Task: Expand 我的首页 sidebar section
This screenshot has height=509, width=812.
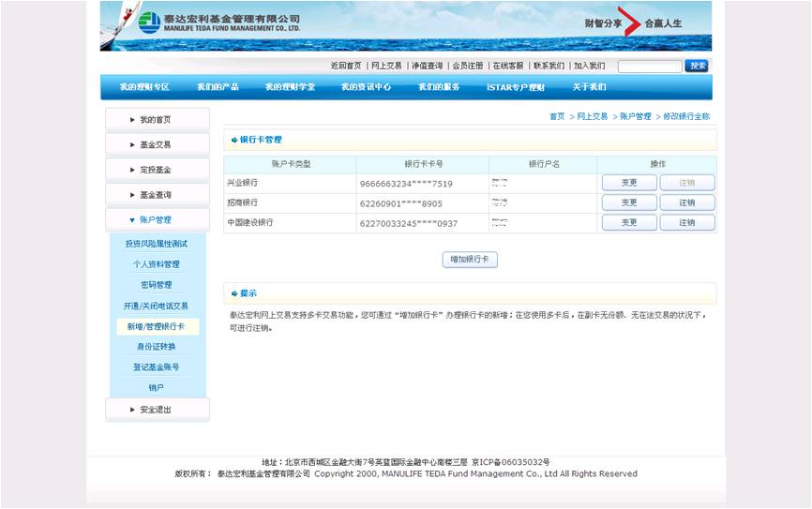Action: (x=158, y=120)
